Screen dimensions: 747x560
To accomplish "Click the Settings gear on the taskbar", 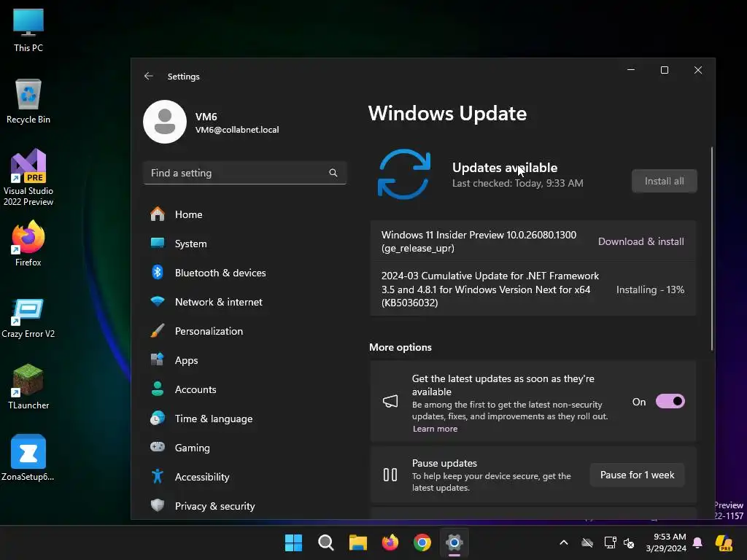I will point(454,542).
